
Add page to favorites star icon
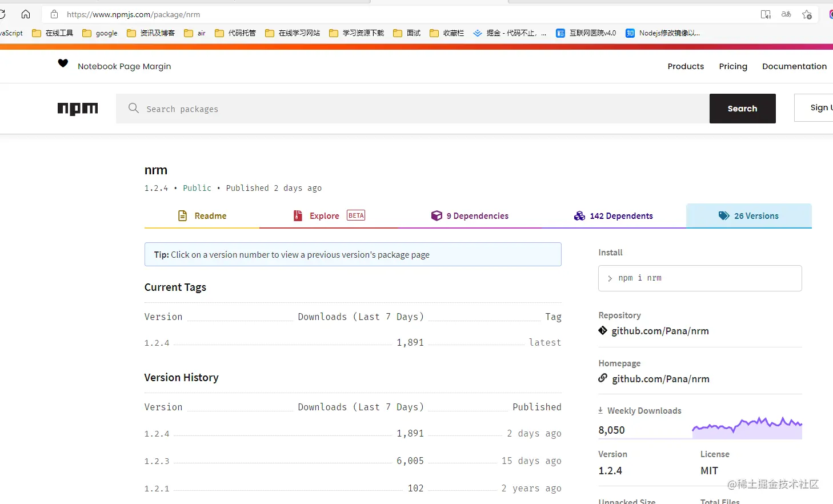point(807,14)
